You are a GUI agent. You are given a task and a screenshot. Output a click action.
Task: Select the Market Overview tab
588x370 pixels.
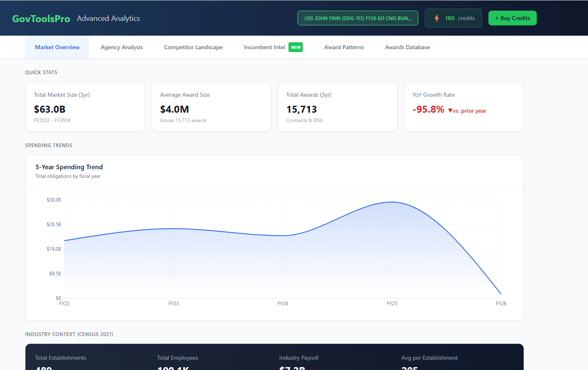tap(57, 47)
